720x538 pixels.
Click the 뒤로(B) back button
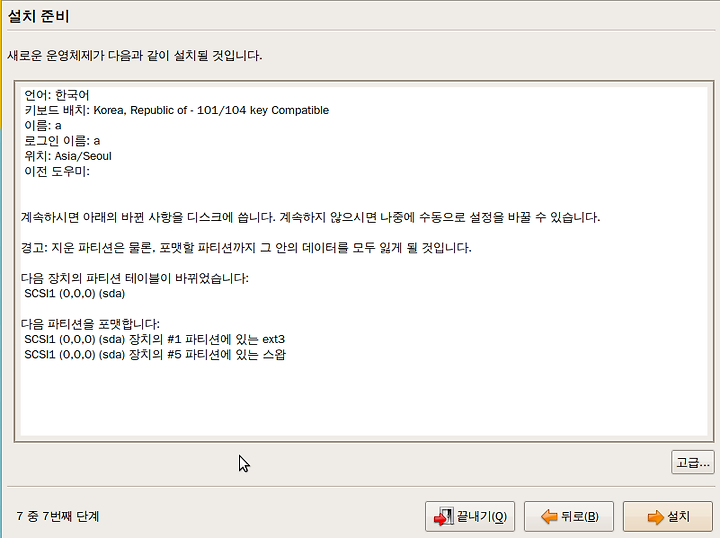[569, 517]
